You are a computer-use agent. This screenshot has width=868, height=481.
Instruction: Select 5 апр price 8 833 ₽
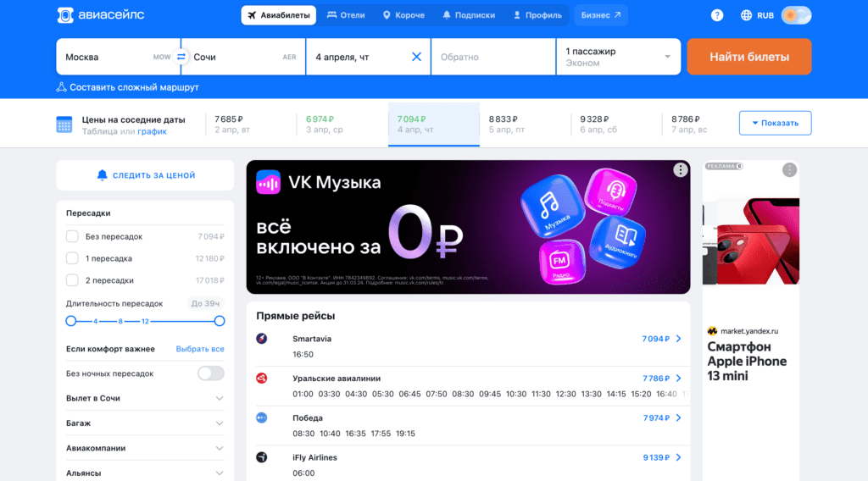(x=525, y=124)
